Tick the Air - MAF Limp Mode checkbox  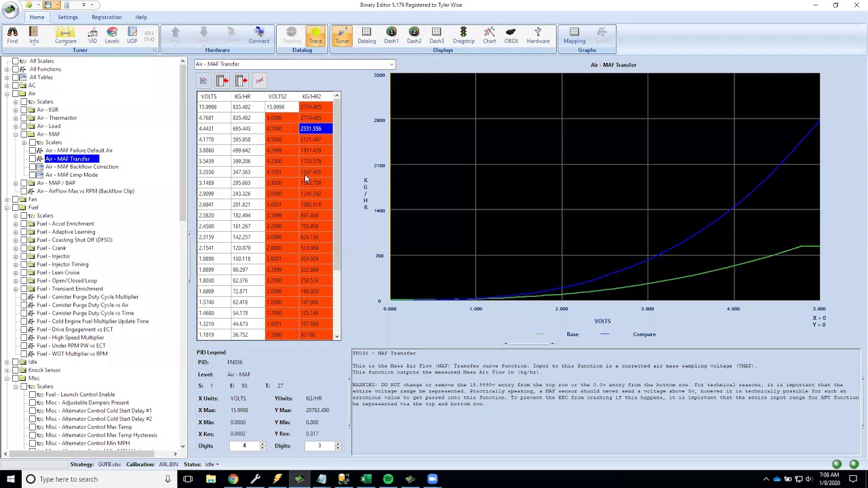pyautogui.click(x=31, y=175)
